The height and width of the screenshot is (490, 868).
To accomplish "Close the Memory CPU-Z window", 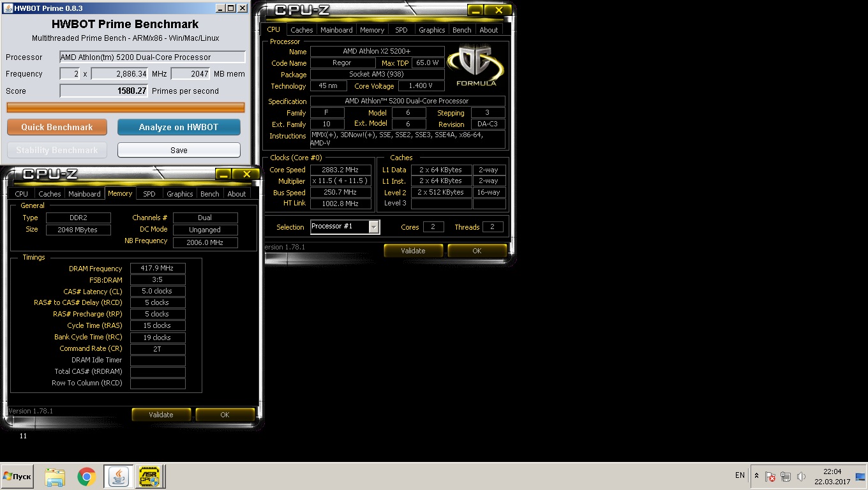I will point(246,174).
